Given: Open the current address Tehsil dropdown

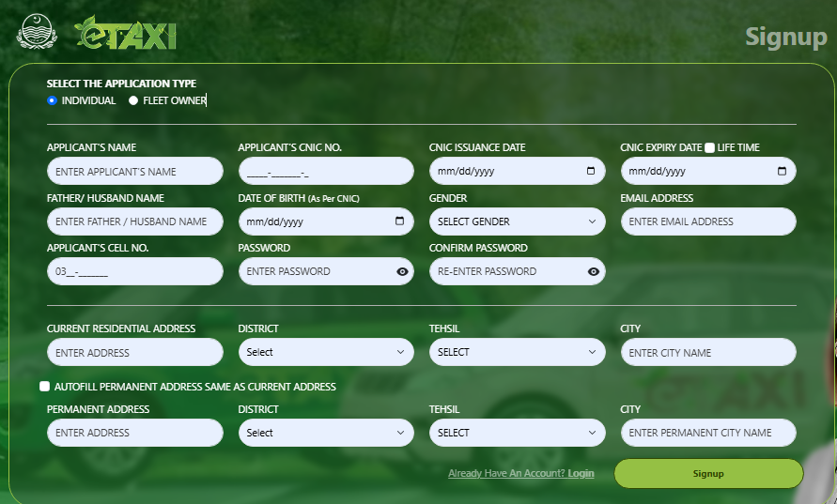Looking at the screenshot, I should coord(518,352).
